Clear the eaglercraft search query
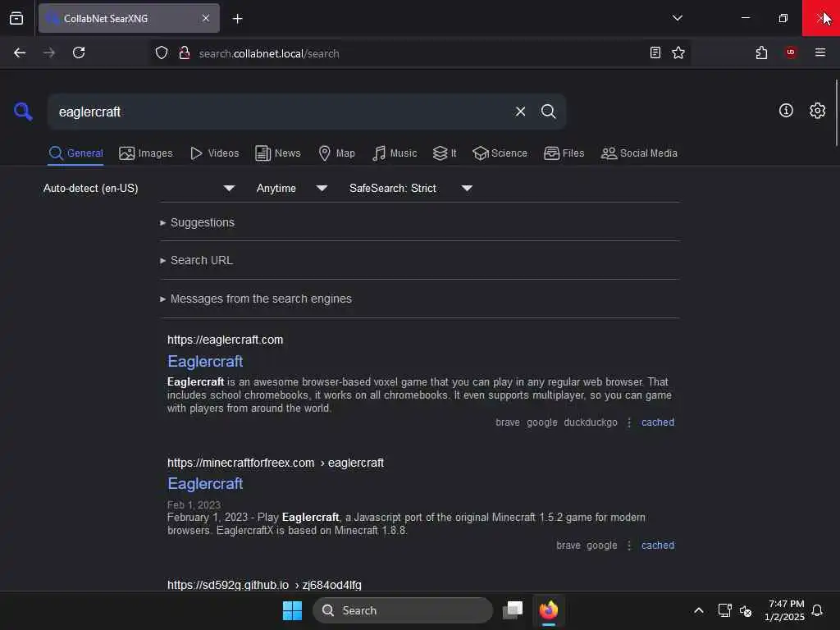Image resolution: width=840 pixels, height=630 pixels. [x=520, y=112]
